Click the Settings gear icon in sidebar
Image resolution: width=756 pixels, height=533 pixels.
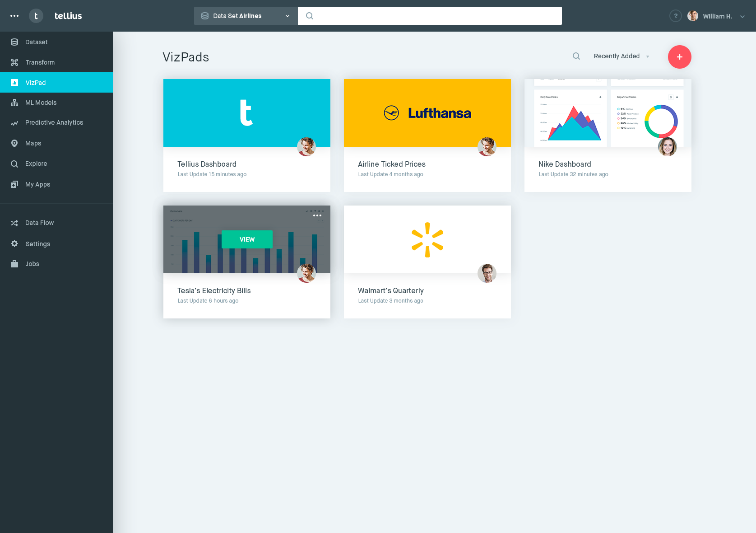pos(14,243)
